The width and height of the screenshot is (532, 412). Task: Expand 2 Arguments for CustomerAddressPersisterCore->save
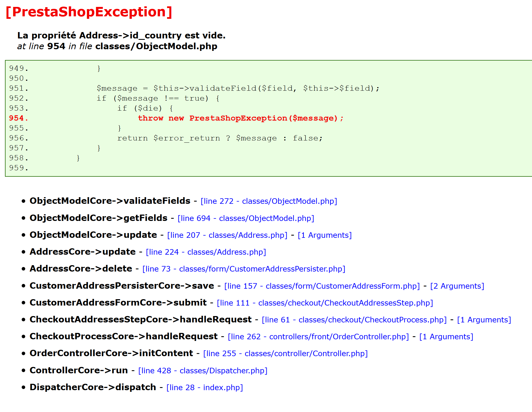[457, 286]
